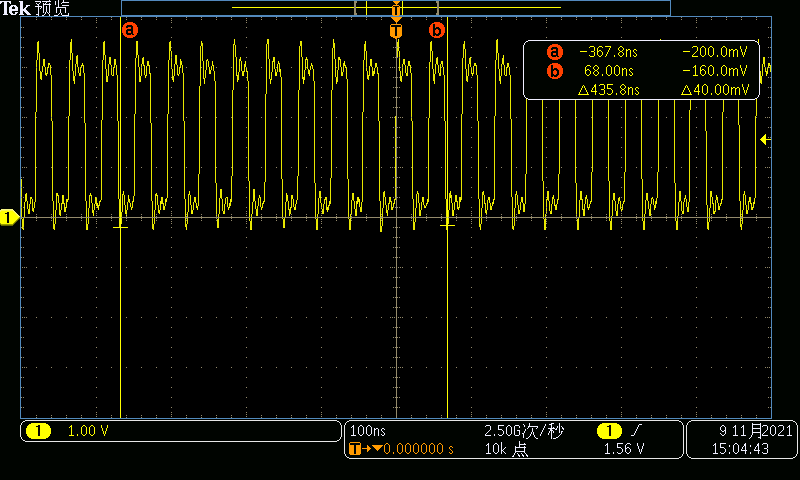
Task: Click the rising edge trigger slope icon
Action: [x=635, y=431]
